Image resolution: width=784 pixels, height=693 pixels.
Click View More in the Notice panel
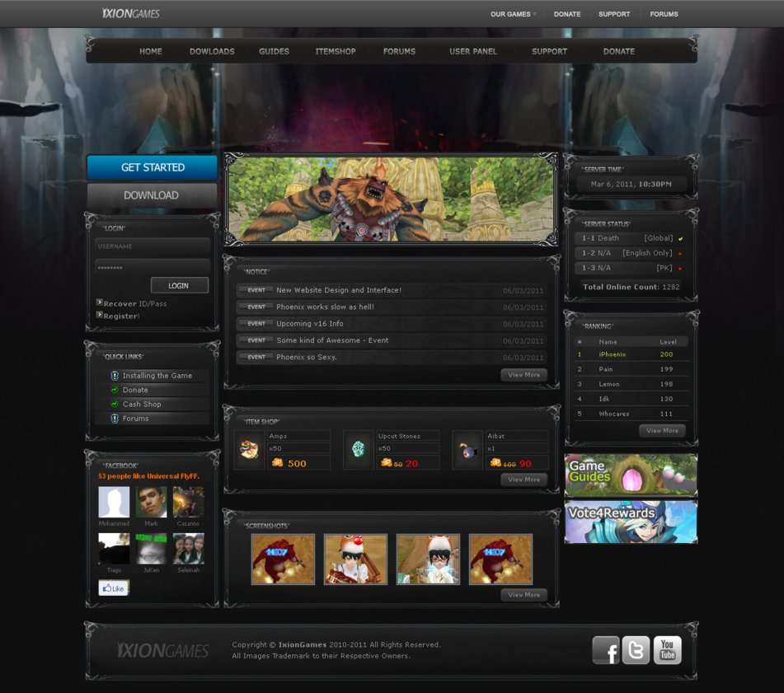tap(524, 375)
